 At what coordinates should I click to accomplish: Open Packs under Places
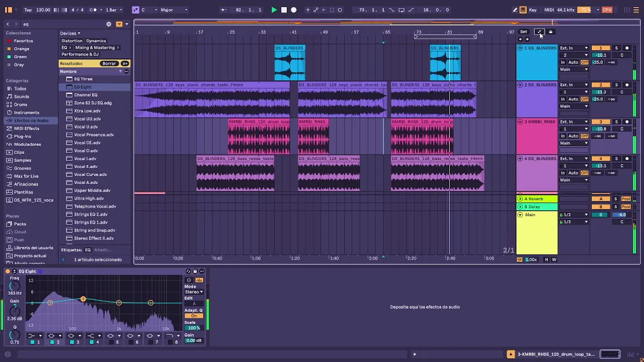[20, 224]
